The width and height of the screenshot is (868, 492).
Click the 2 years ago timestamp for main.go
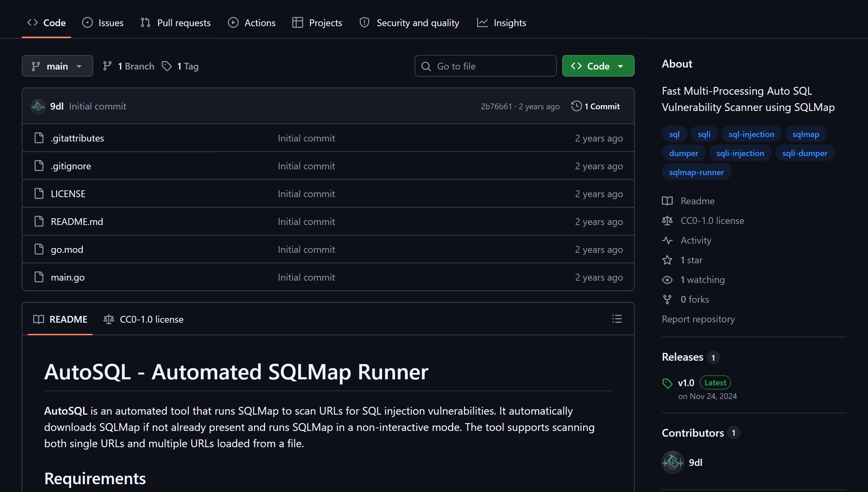(x=599, y=278)
